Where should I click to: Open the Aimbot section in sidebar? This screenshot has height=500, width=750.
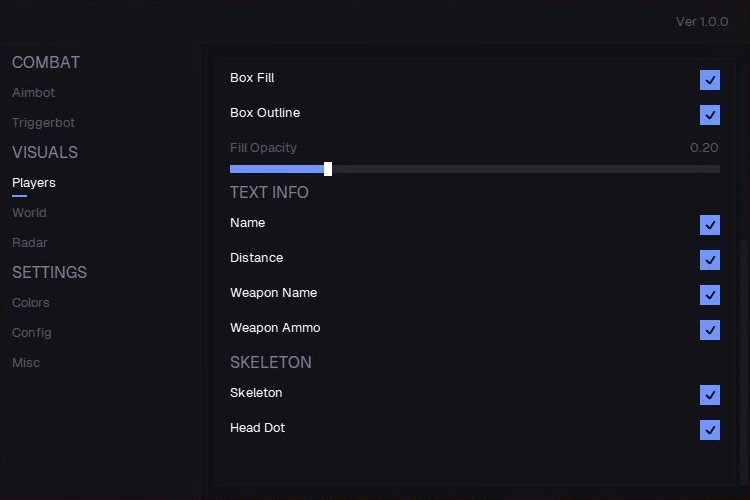(33, 92)
